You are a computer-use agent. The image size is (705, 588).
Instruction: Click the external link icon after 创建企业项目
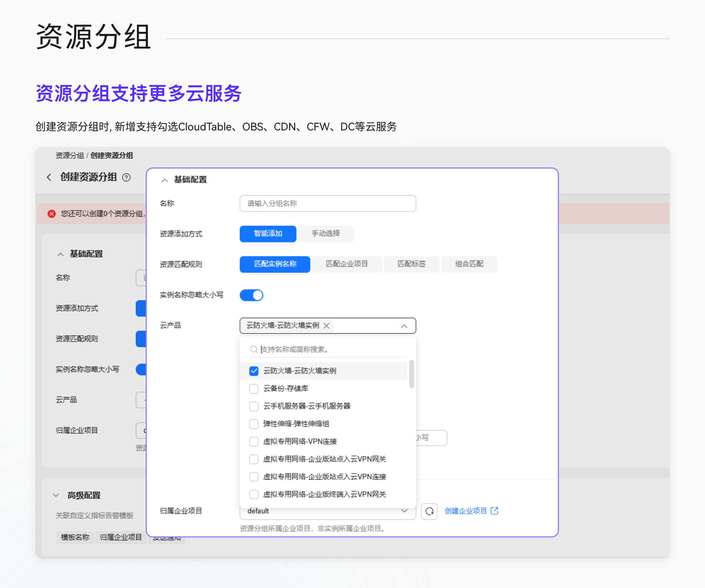[494, 511]
